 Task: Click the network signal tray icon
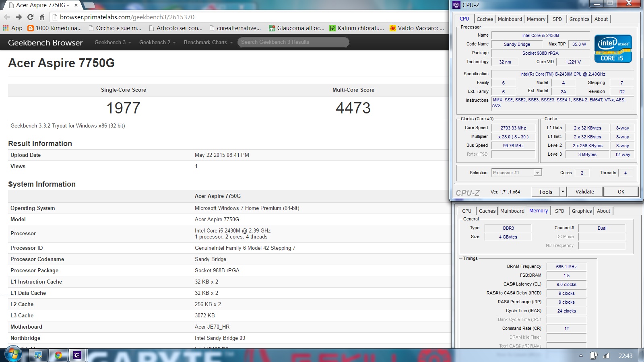tap(606, 356)
